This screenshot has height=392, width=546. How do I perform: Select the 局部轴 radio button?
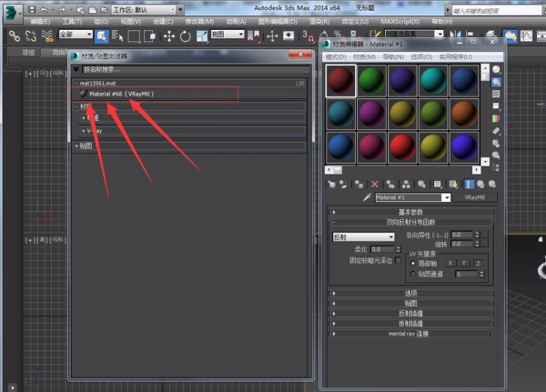point(413,262)
